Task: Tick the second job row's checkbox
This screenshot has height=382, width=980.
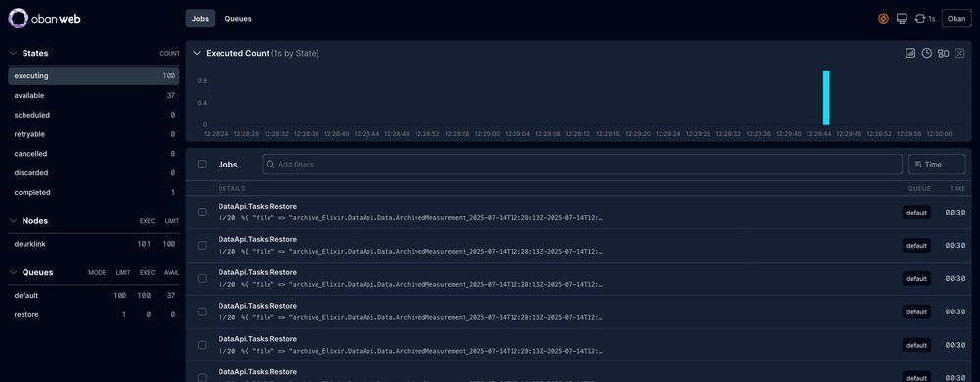Action: 202,245
